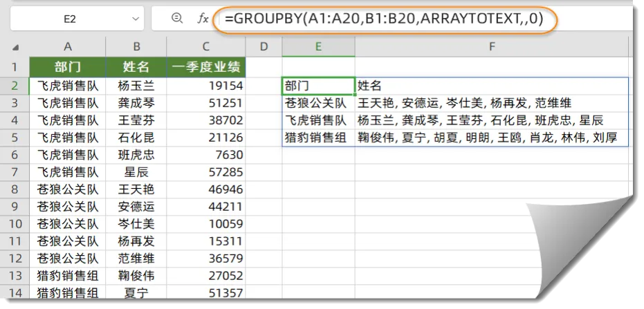This screenshot has width=644, height=309.
Task: Click cell 龚成琴 in column B
Action: [136, 103]
